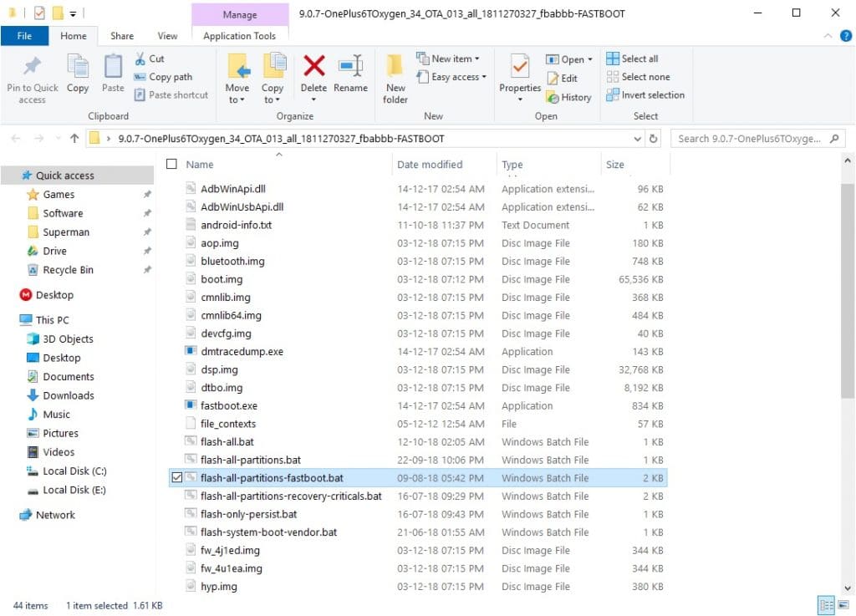Click the vertical scrollbar thumb

coord(847,291)
